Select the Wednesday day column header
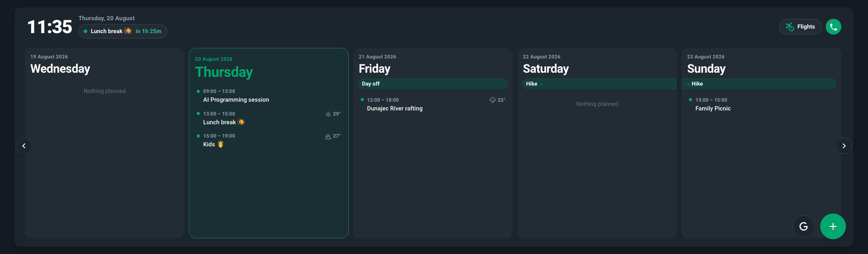Screen dimensions: 868x254 pos(60,64)
